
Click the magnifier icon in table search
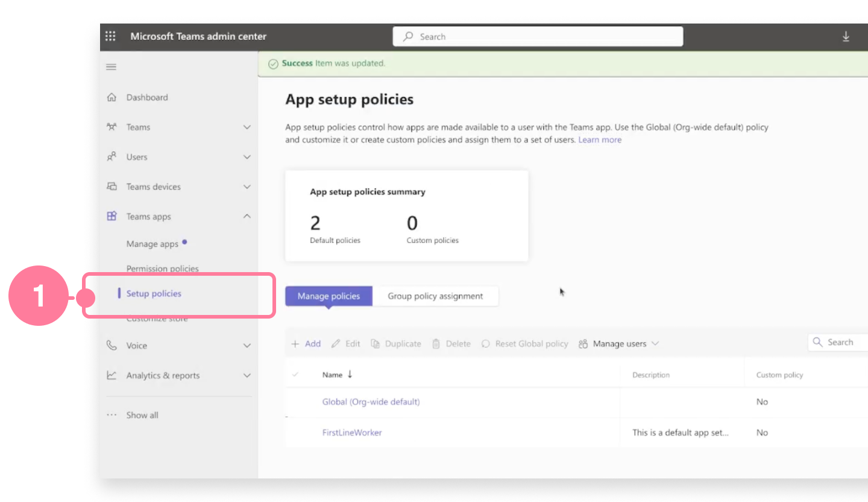[818, 342]
